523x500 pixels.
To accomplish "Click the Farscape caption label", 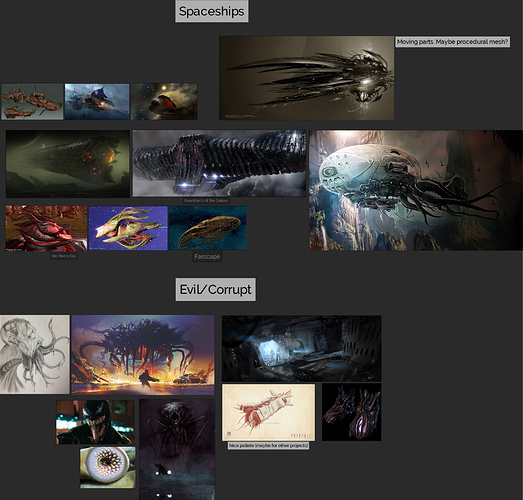I will [x=207, y=257].
